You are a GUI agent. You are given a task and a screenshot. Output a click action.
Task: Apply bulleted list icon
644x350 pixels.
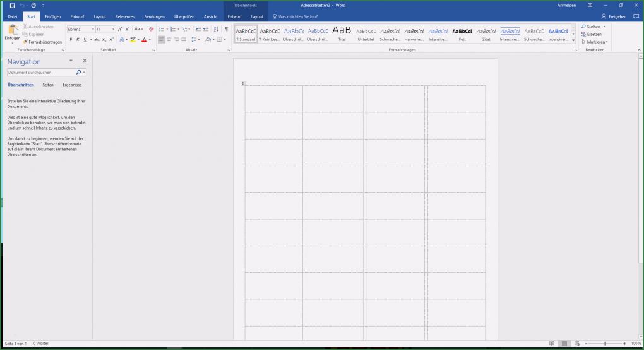coord(161,29)
